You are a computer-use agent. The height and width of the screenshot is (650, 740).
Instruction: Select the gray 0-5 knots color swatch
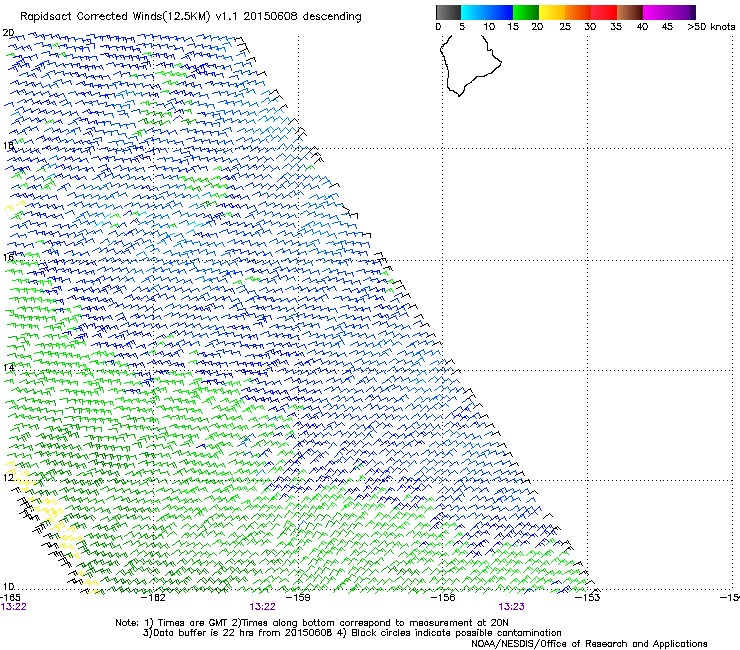click(448, 12)
